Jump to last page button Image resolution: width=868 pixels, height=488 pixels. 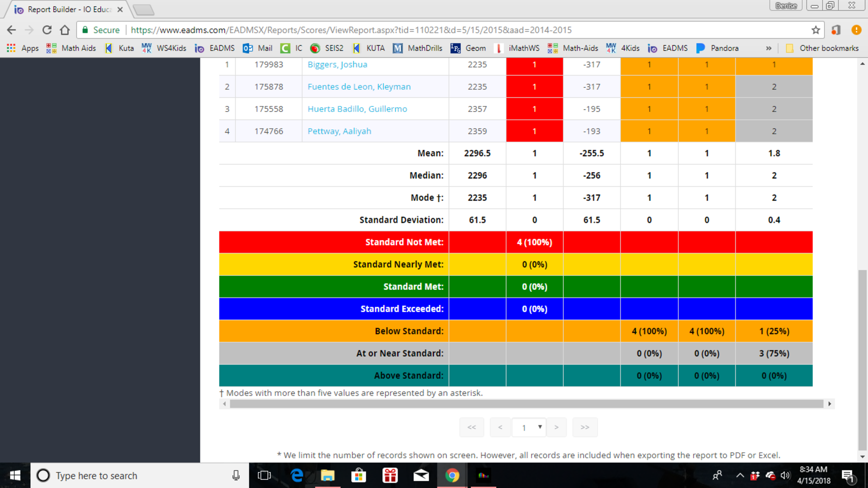coord(585,427)
